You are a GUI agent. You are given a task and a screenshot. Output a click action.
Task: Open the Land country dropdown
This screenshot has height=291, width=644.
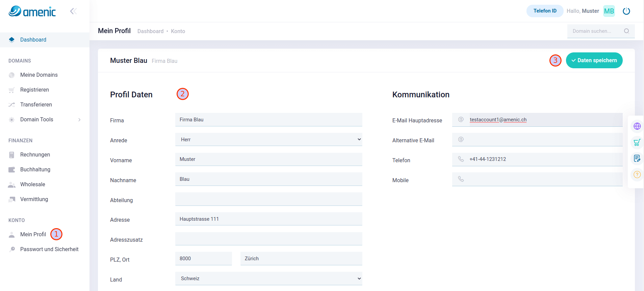269,278
